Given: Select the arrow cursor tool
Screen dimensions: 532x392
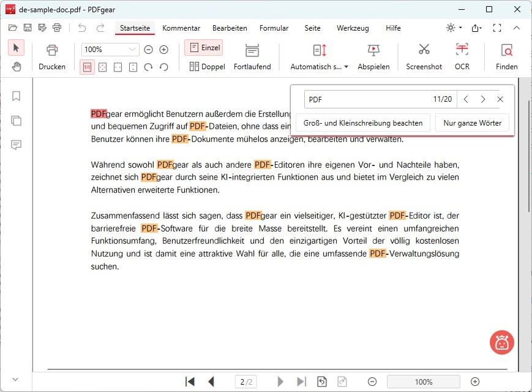Looking at the screenshot, I should pos(16,48).
